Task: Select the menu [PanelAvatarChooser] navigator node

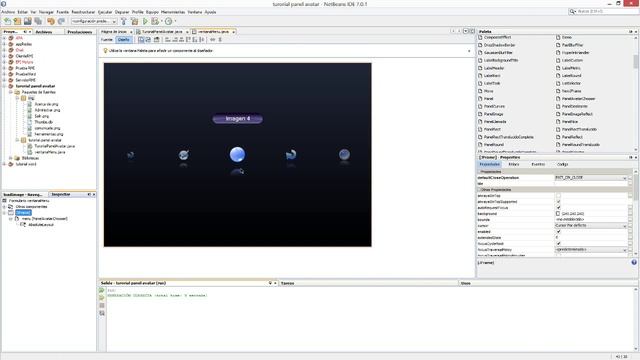Action: click(44, 218)
